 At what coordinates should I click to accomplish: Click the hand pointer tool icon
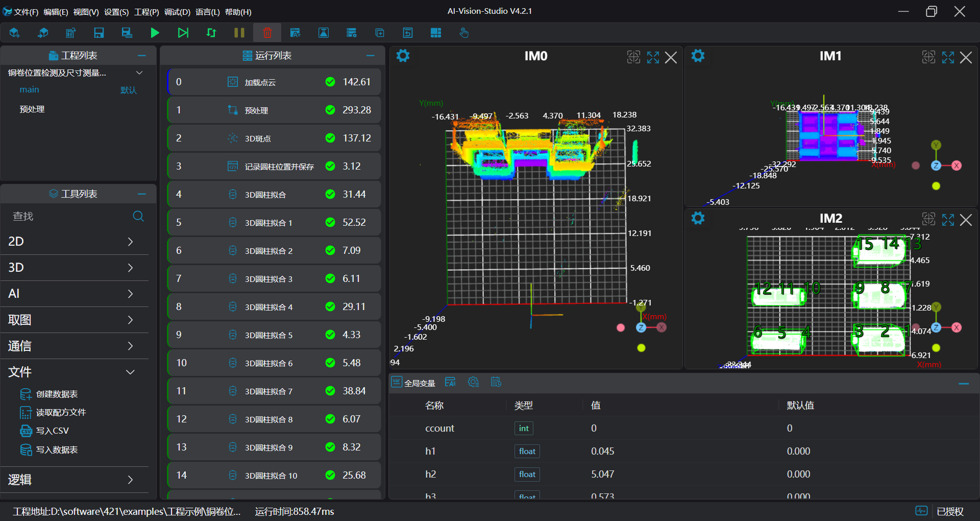(x=463, y=33)
